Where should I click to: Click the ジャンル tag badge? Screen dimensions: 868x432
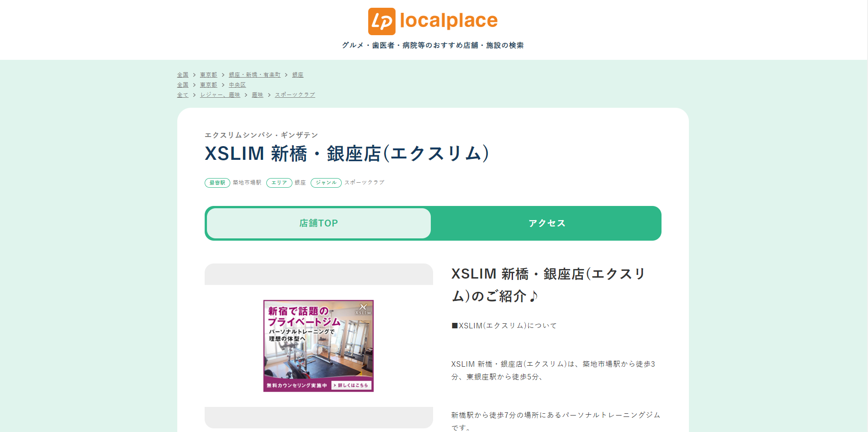tap(326, 183)
